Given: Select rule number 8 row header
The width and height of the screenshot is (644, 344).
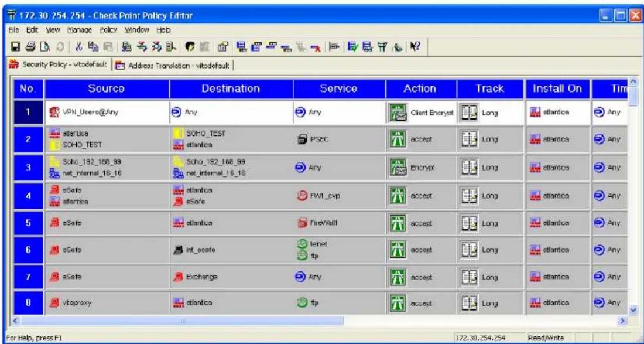Looking at the screenshot, I should pos(29,304).
